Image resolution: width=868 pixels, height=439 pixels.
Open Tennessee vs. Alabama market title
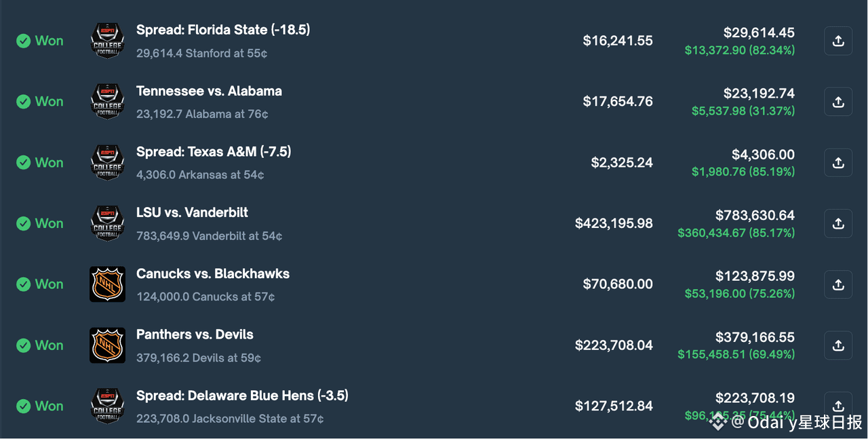tap(209, 91)
